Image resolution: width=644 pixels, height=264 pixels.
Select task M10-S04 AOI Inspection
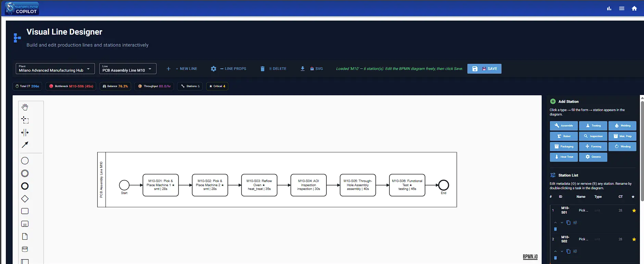[x=308, y=185]
